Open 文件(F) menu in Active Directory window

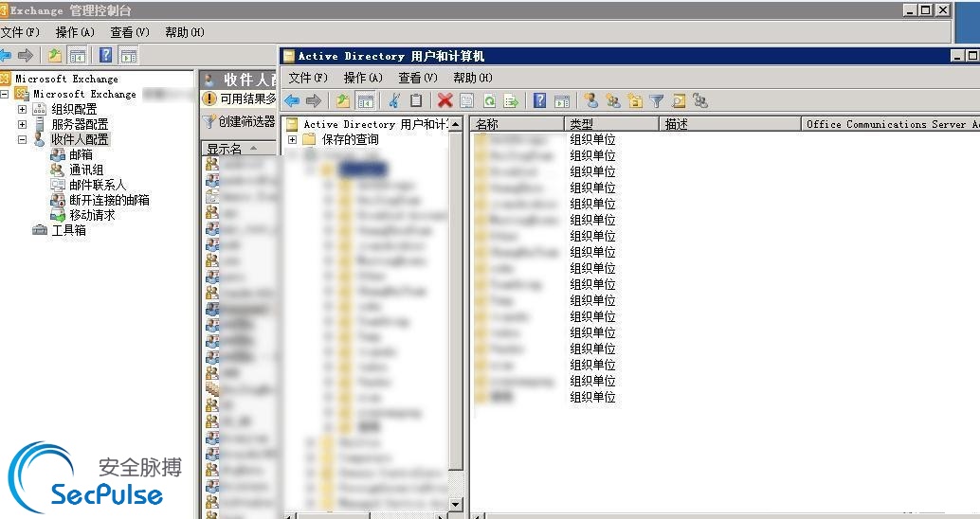308,78
